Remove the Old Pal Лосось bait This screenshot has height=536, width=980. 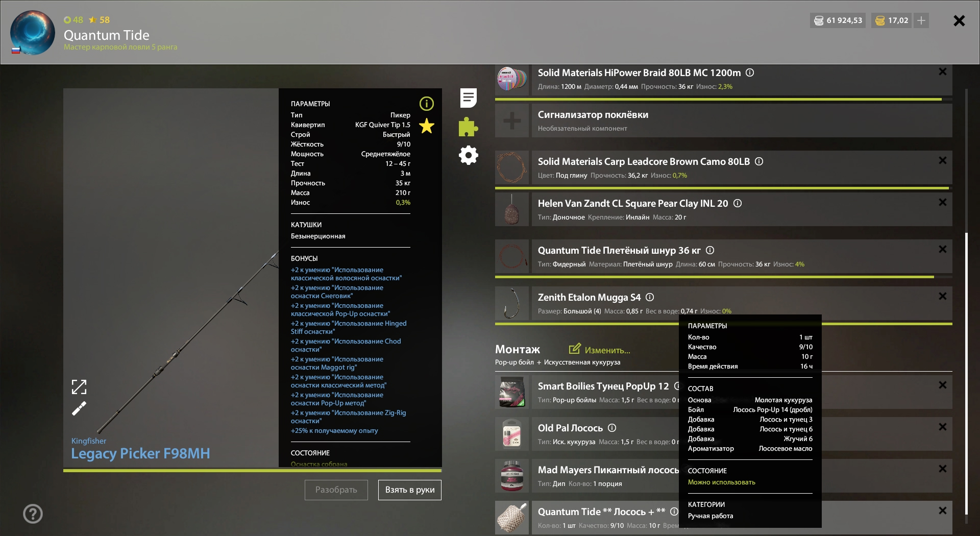point(943,427)
